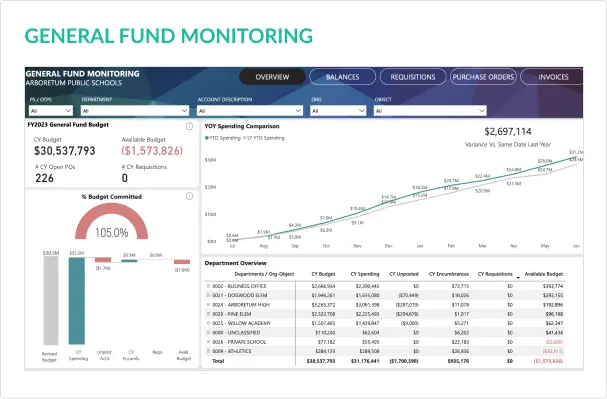Click the Dec label on chart axis

(389, 246)
